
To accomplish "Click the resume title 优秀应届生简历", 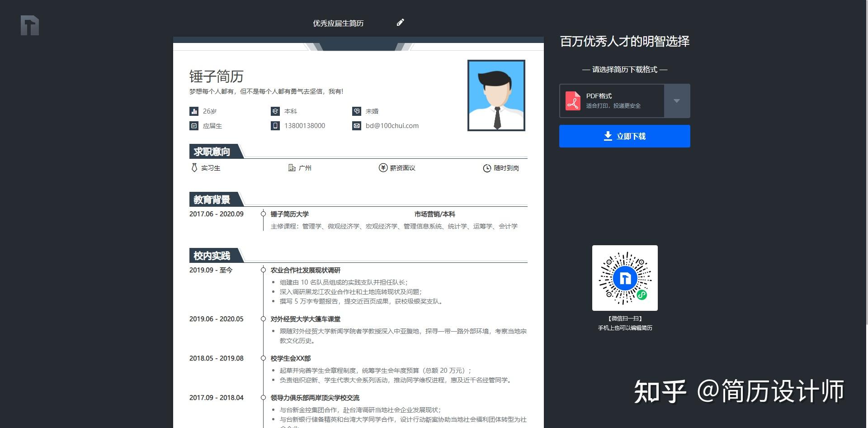I will 338,23.
